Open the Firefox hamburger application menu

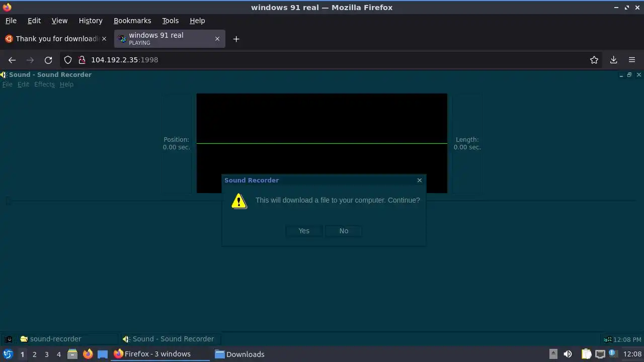click(632, 60)
